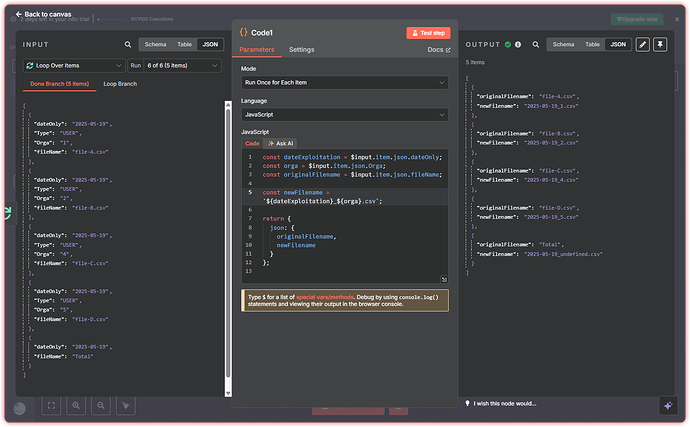Select the Loop Branch tab
Viewport: 690px width, 427px height.
(120, 84)
